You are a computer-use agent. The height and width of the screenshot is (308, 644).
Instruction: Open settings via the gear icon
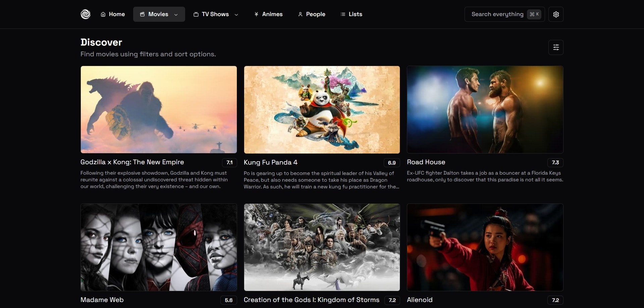(x=556, y=14)
